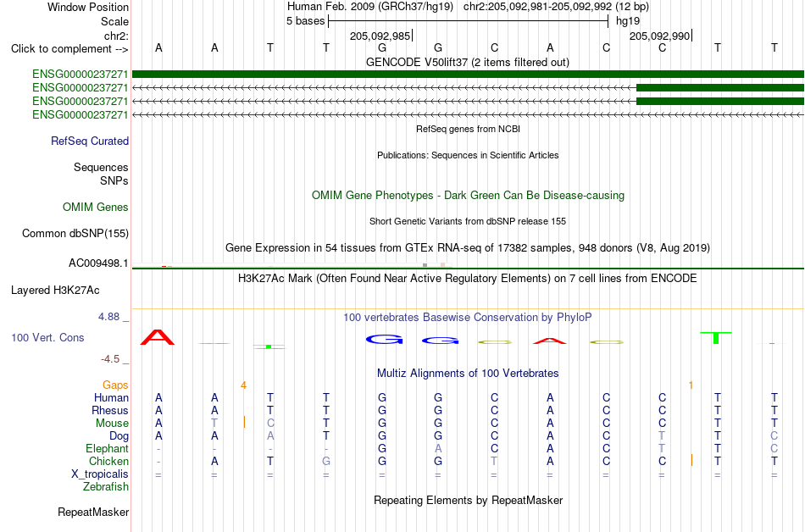Click the tall green T conservation logo letter

tap(716, 338)
